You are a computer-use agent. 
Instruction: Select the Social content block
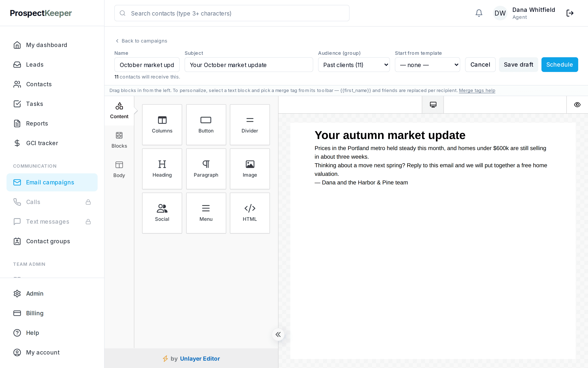click(x=162, y=213)
